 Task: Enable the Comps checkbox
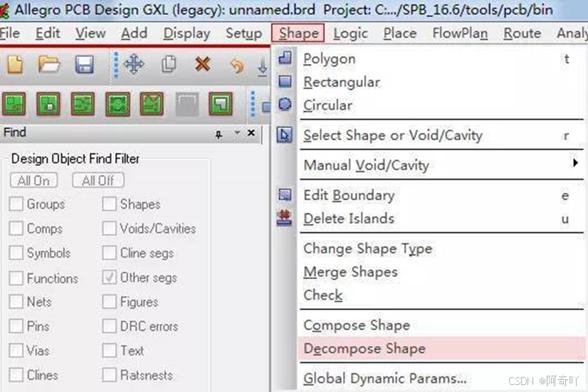16,228
